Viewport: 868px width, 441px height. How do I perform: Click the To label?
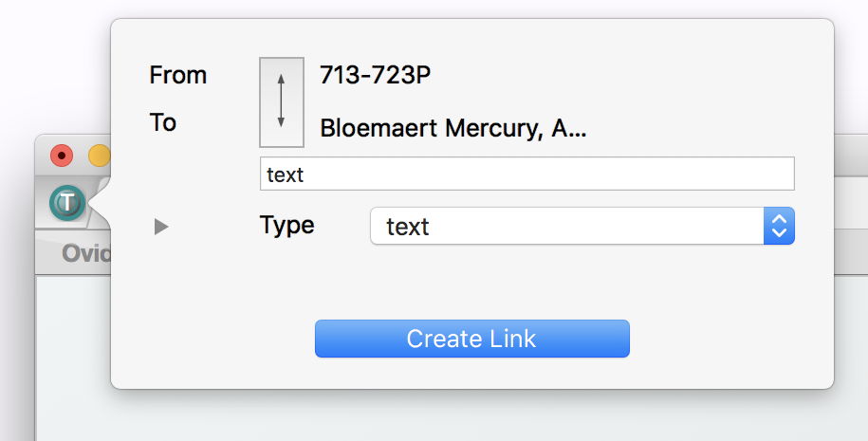point(163,123)
